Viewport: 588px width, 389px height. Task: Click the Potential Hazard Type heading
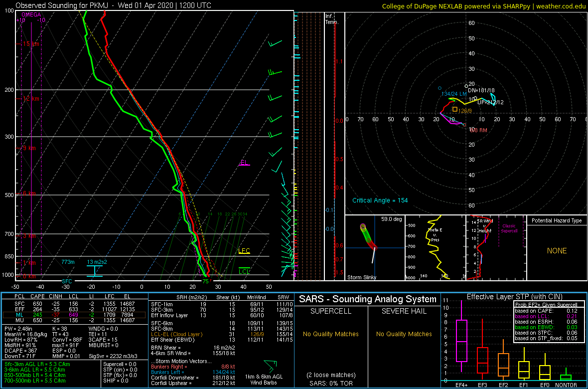(x=557, y=221)
